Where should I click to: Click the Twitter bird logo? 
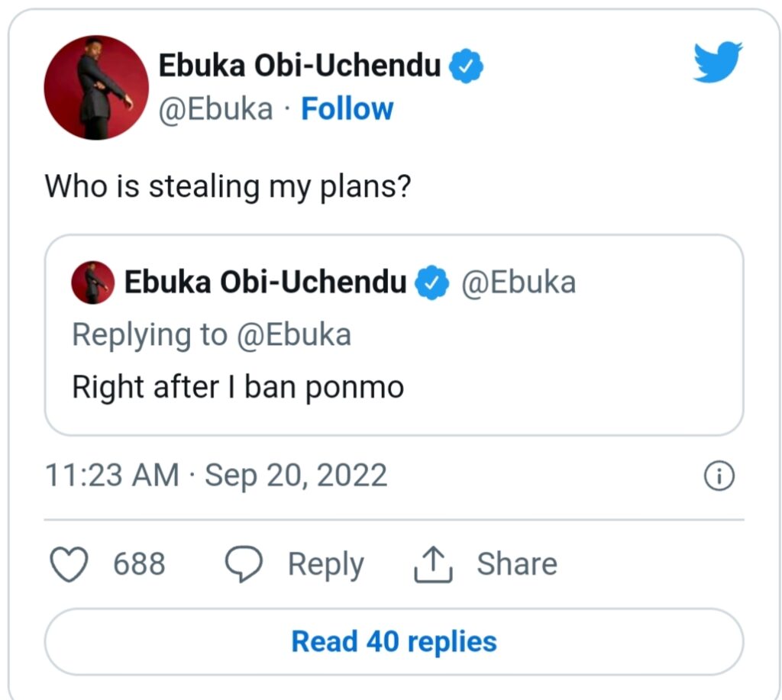718,62
